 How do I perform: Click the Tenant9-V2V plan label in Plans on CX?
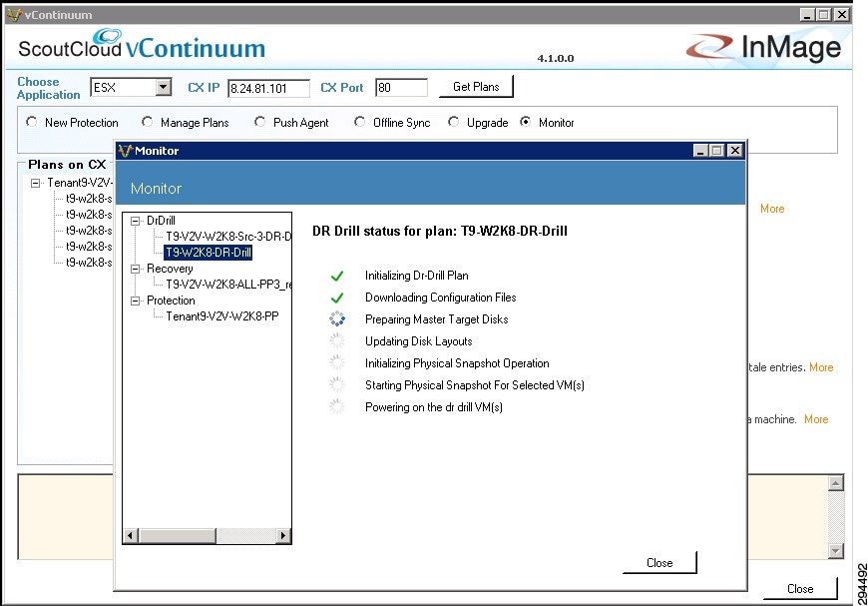pyautogui.click(x=79, y=183)
